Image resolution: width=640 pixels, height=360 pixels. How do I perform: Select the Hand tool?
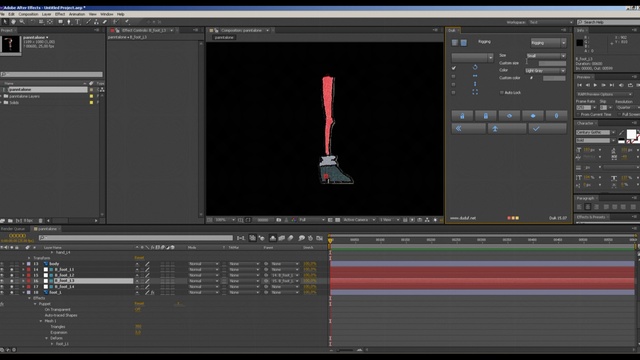pyautogui.click(x=13, y=22)
